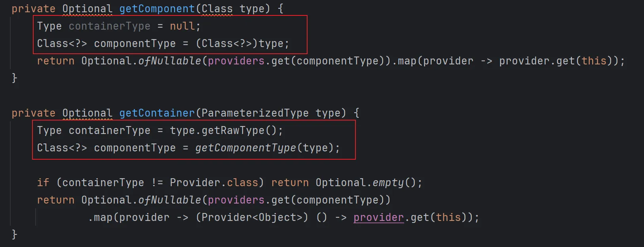Click the warning-underlined Class parameter type
The height and width of the screenshot is (247, 644).
[x=217, y=9]
